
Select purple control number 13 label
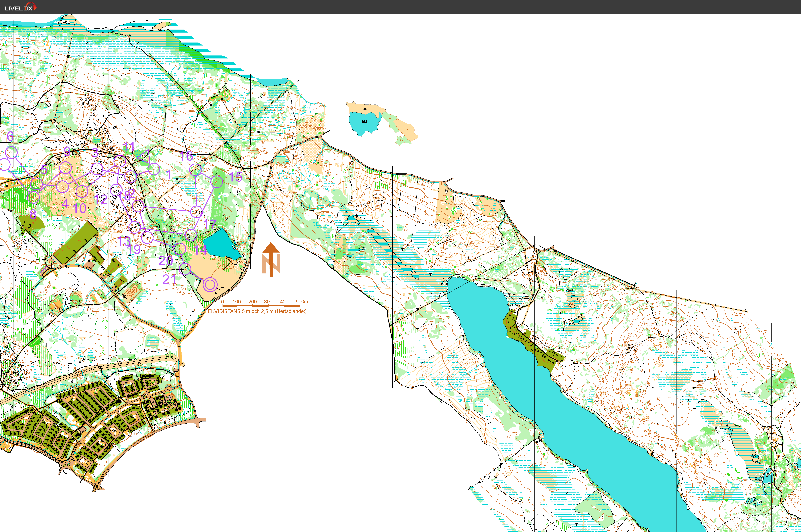click(124, 241)
